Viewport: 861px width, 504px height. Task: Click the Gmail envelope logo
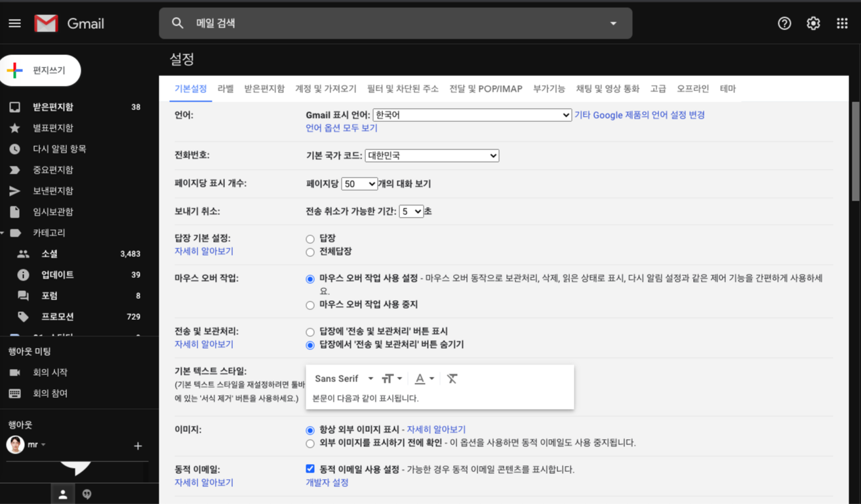click(x=46, y=24)
